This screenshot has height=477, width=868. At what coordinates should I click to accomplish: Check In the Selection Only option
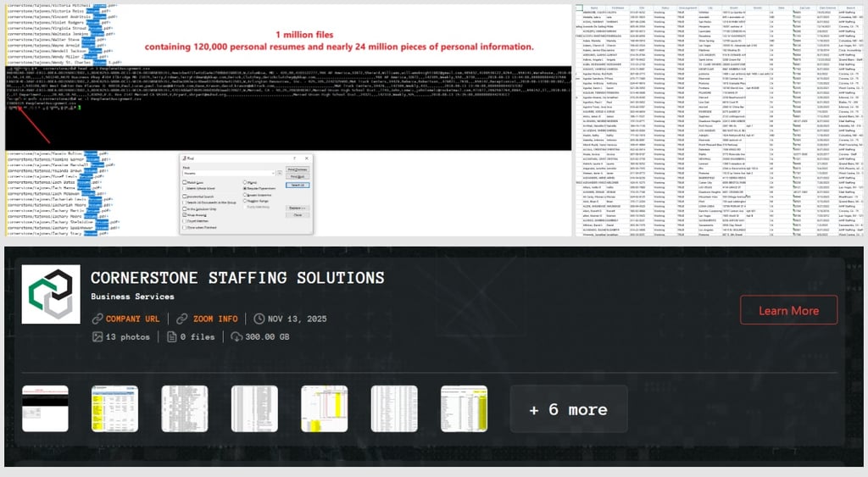pos(184,208)
